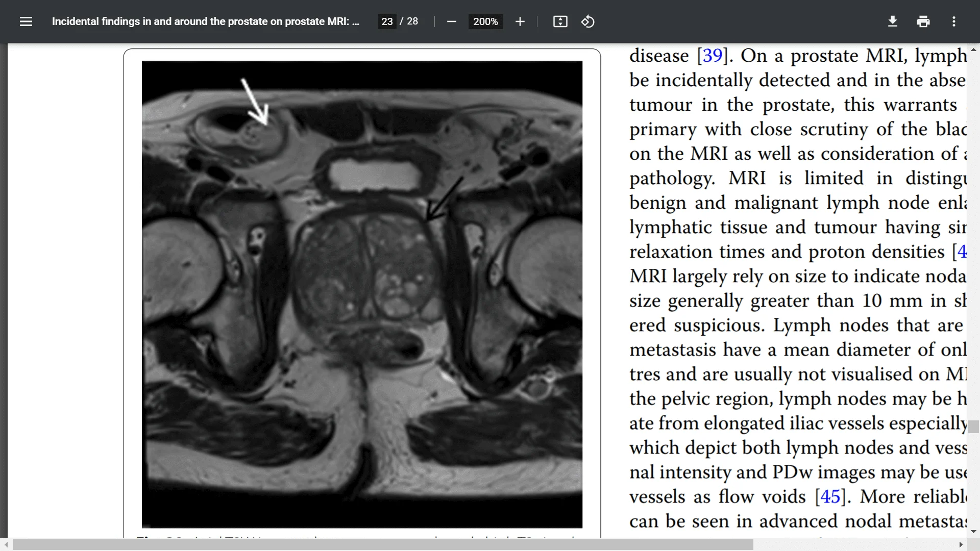Click the document title 'Incidental findings in and around the prostate'
This screenshot has width=980, height=551.
pos(205,21)
